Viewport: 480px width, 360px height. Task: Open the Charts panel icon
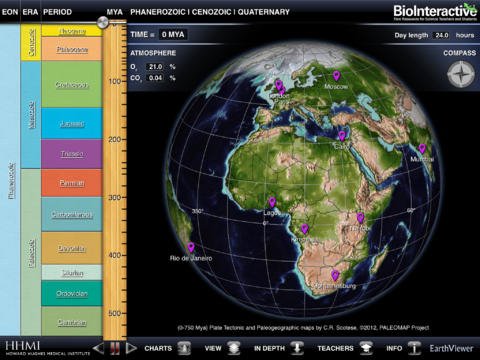(x=184, y=348)
